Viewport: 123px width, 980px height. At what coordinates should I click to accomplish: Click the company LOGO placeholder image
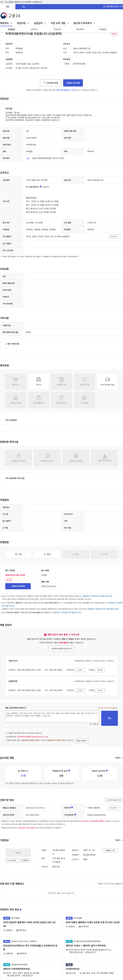coord(18,853)
